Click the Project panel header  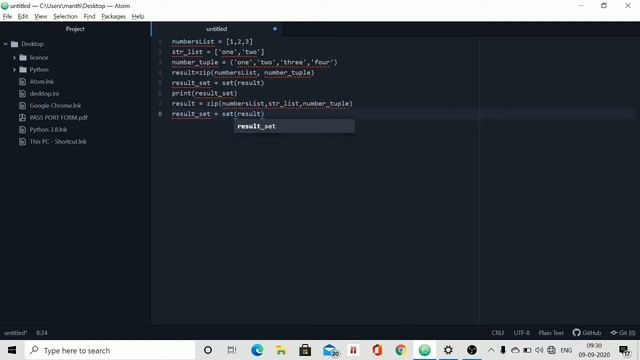pos(75,29)
